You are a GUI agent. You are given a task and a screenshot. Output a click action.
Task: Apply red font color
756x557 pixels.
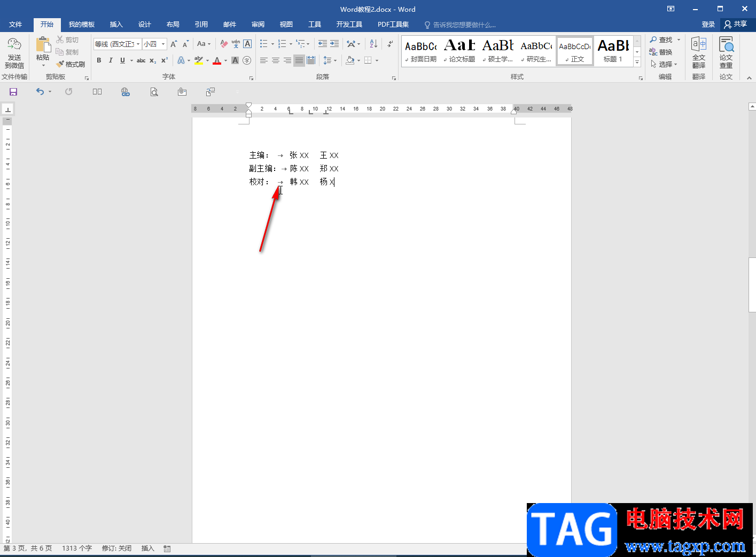point(217,60)
